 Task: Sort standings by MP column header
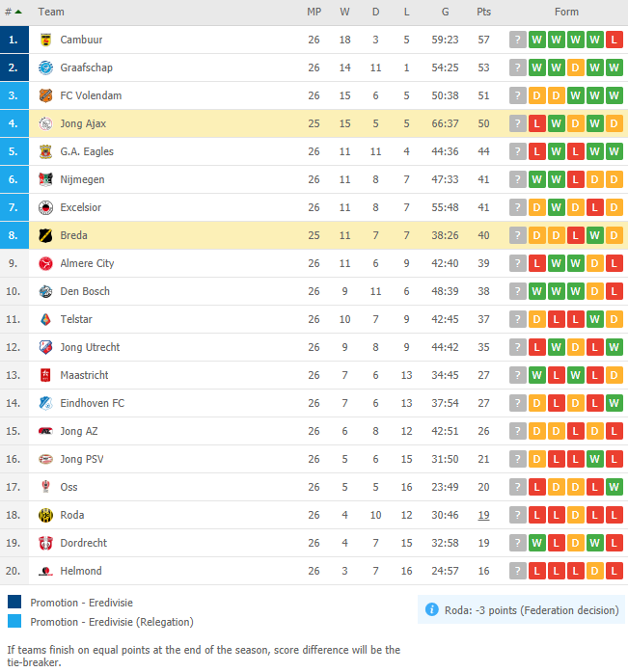coord(314,12)
